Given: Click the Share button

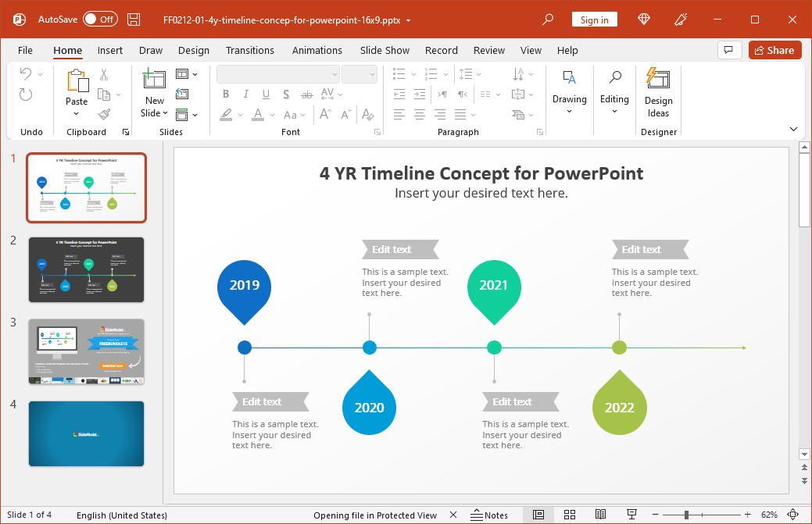Looking at the screenshot, I should pos(774,50).
